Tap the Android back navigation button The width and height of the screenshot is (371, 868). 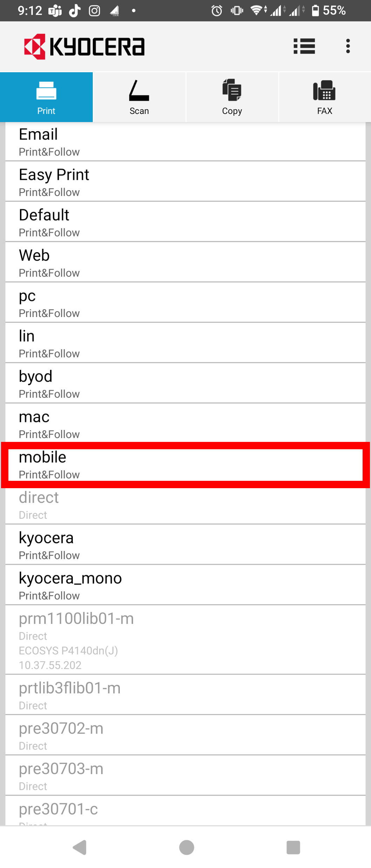(80, 847)
